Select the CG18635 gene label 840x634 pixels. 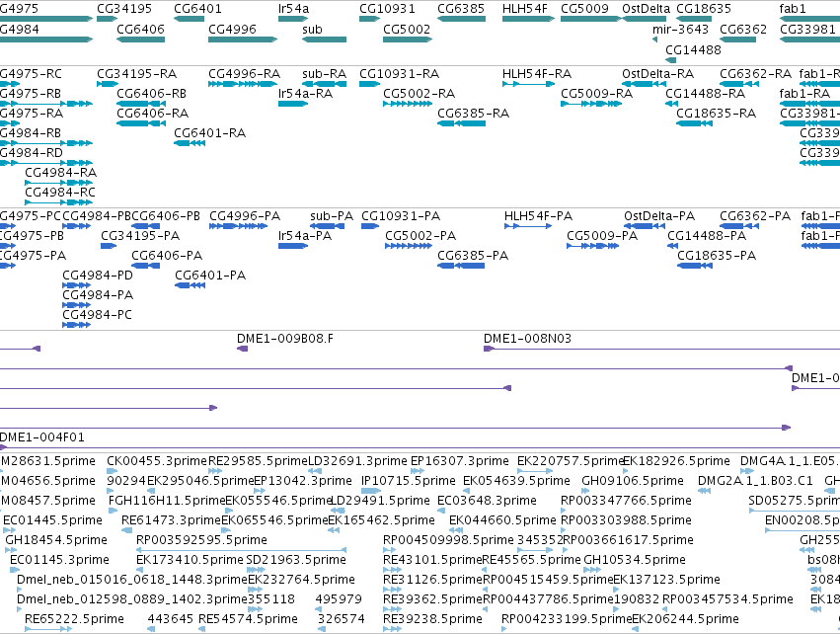coord(704,9)
